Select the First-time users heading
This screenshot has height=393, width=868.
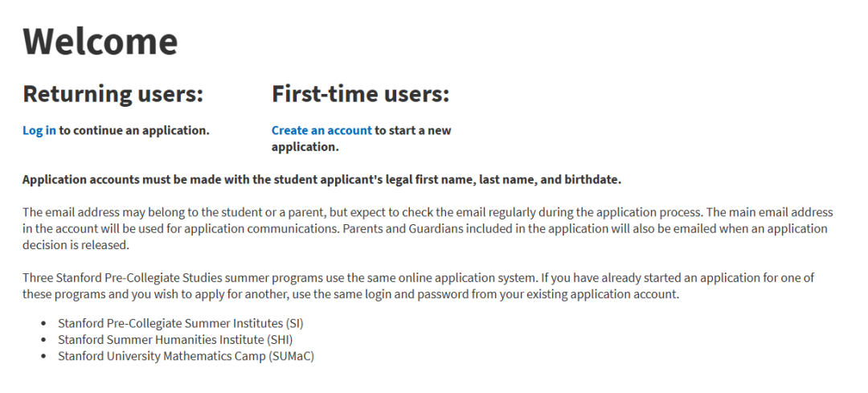click(x=360, y=94)
